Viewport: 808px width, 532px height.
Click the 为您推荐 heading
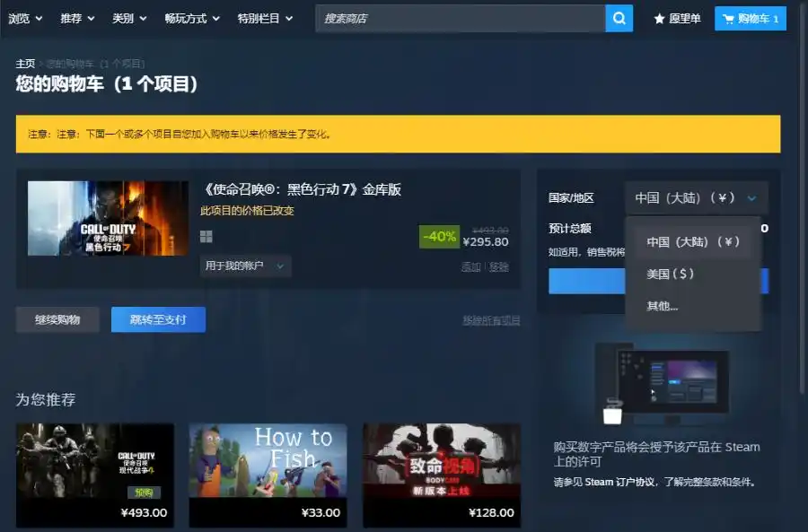[46, 399]
